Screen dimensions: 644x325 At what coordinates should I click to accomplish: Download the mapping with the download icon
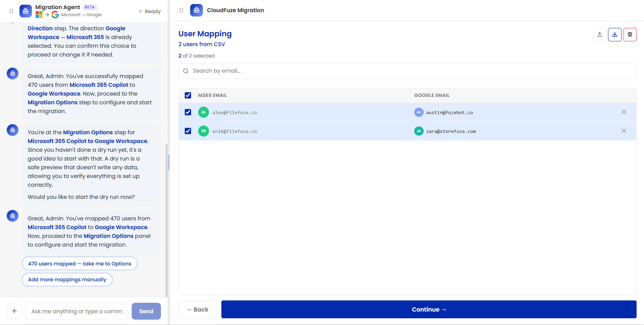pyautogui.click(x=615, y=34)
